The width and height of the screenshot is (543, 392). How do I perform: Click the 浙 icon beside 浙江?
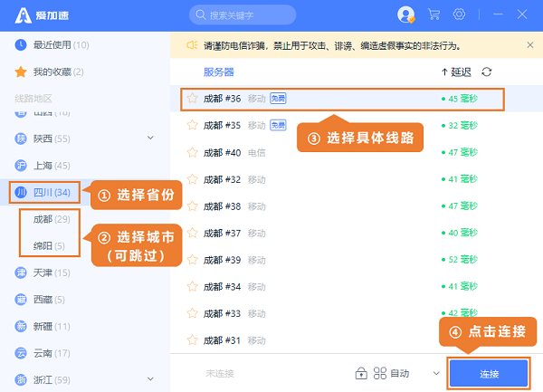click(21, 380)
